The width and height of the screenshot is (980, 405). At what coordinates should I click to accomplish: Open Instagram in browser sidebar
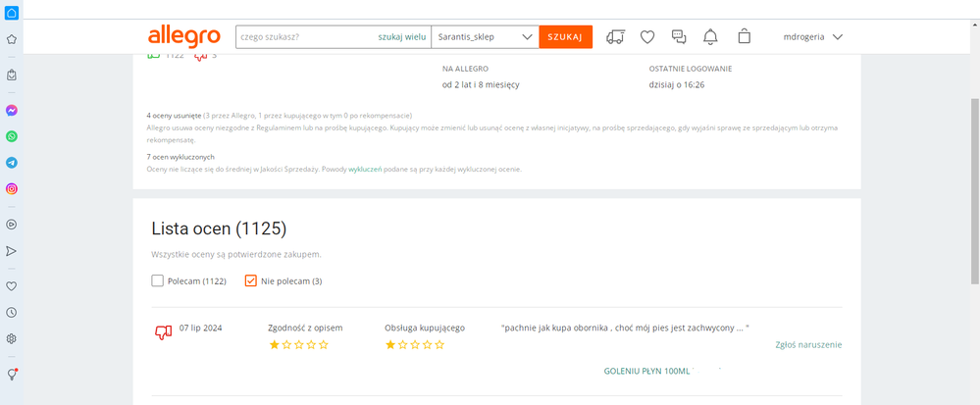(11, 188)
